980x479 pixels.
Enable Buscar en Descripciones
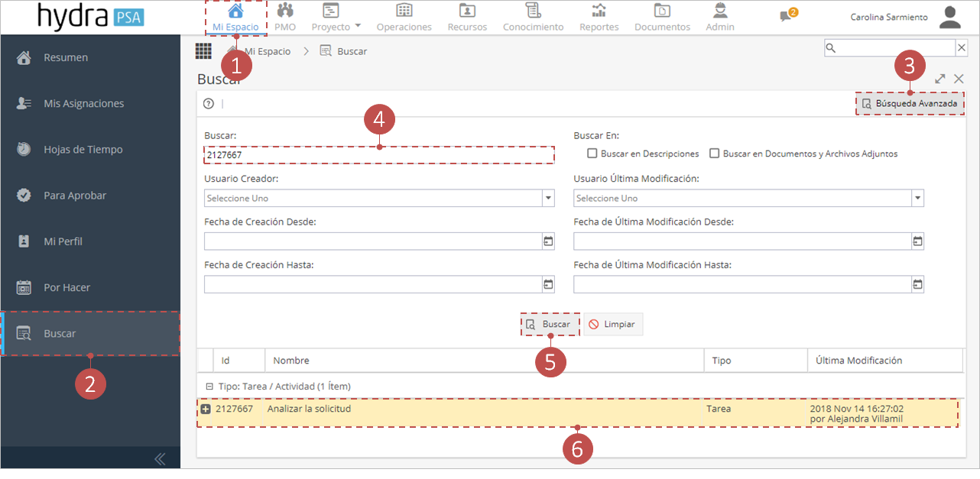coord(592,153)
